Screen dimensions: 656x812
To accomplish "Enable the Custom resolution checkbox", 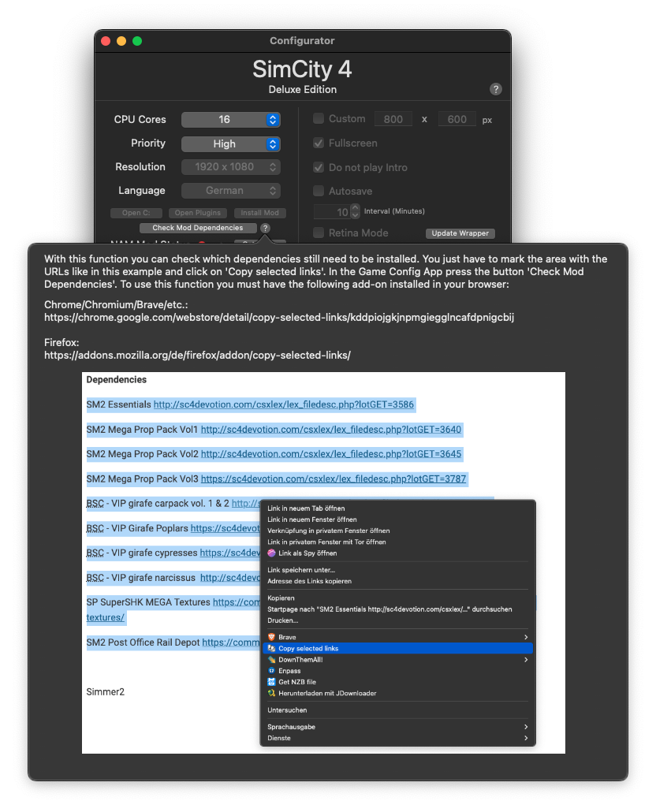I will 319,118.
